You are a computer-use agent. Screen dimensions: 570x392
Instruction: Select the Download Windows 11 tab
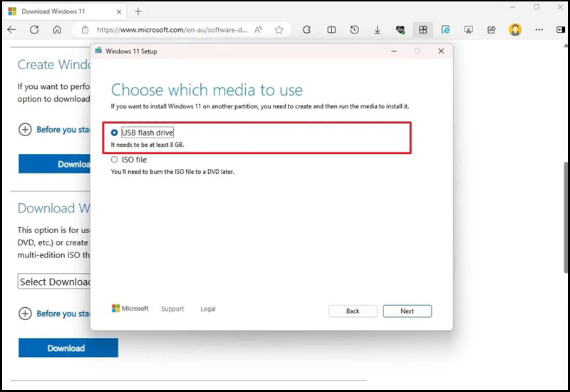tap(65, 11)
